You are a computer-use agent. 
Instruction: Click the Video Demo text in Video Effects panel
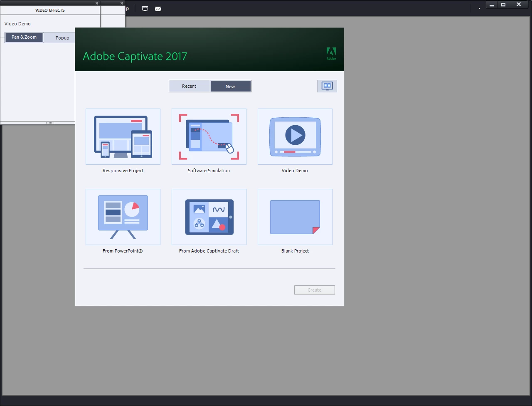(x=17, y=24)
